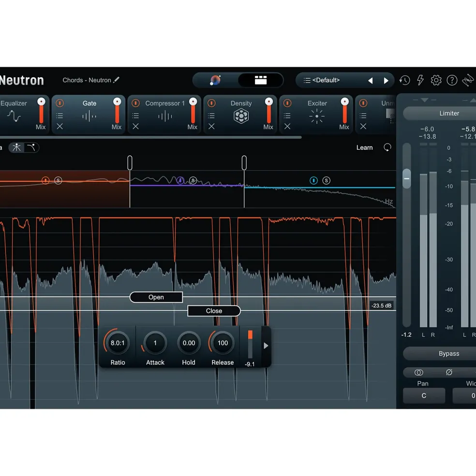Open the undo history clock icon
This screenshot has height=476, width=476.
404,80
